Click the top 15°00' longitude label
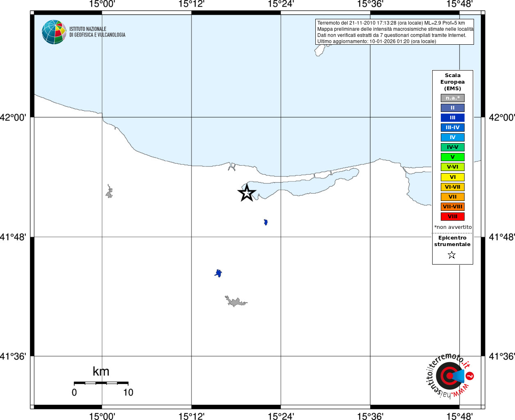515x420 pixels. 102,4
